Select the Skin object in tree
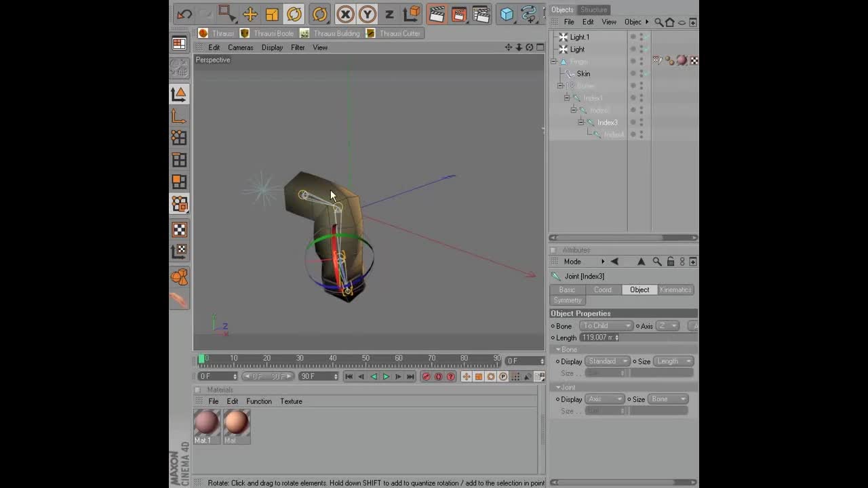Screen dimensions: 868x488 tap(583, 74)
